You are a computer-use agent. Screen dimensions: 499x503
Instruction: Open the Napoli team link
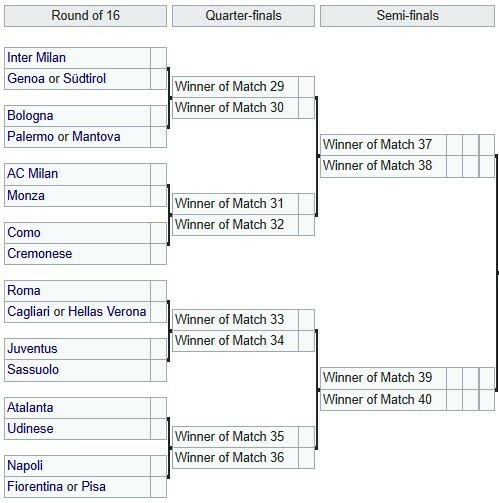coord(25,466)
